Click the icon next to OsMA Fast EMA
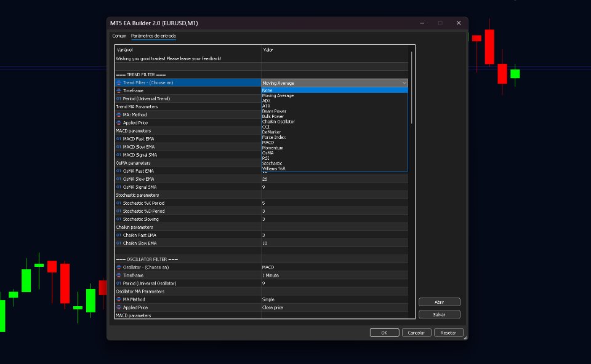 click(119, 171)
